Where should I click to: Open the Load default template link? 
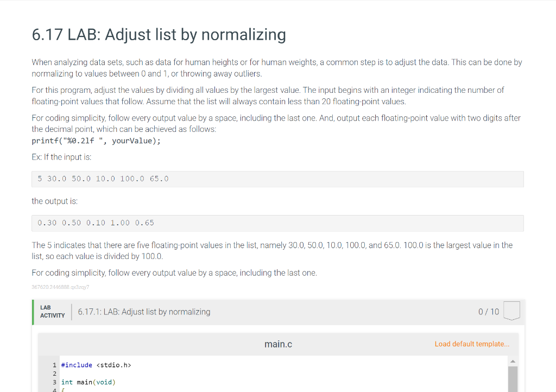click(x=471, y=344)
